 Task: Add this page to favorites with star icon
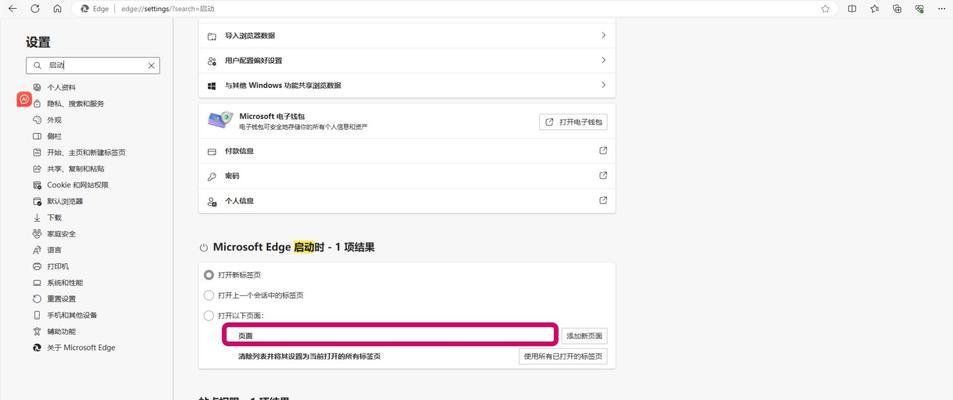point(825,9)
